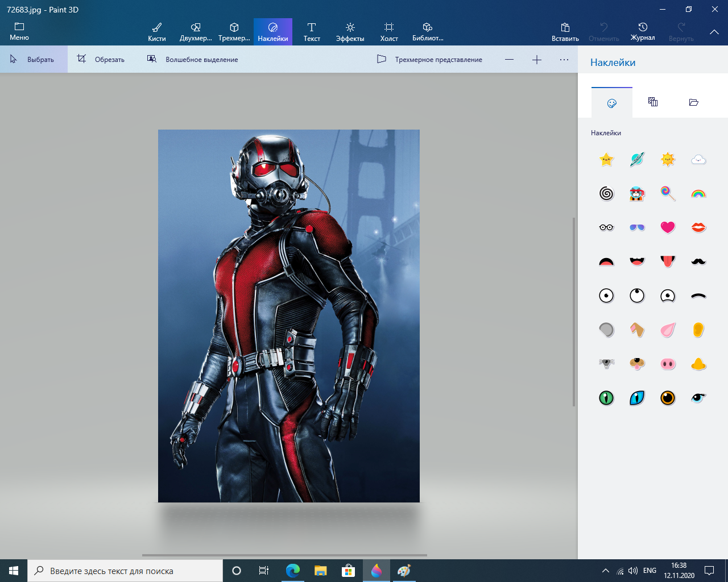Pick the black eyebrow sticker
This screenshot has width=728, height=582.
[x=698, y=296]
